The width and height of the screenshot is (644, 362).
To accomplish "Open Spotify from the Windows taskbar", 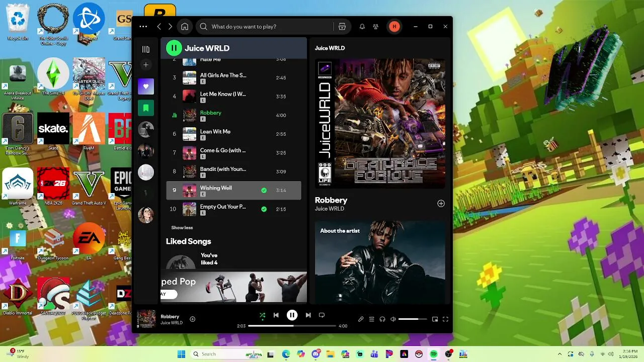I will pyautogui.click(x=434, y=354).
